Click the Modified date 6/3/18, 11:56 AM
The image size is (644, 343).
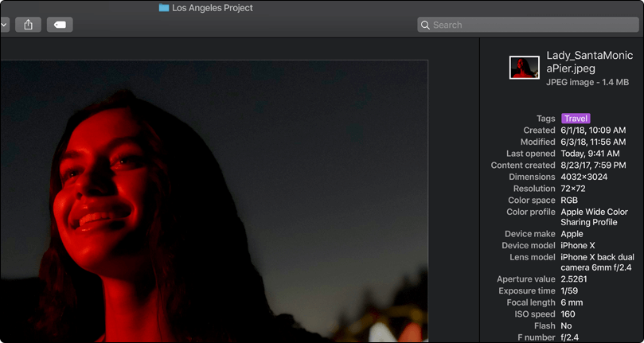[x=594, y=142]
